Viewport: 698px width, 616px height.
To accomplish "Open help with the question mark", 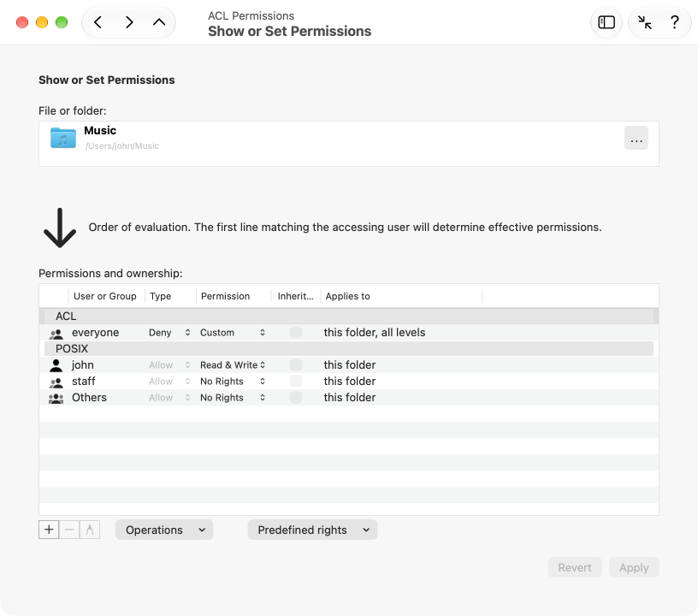I will click(674, 22).
